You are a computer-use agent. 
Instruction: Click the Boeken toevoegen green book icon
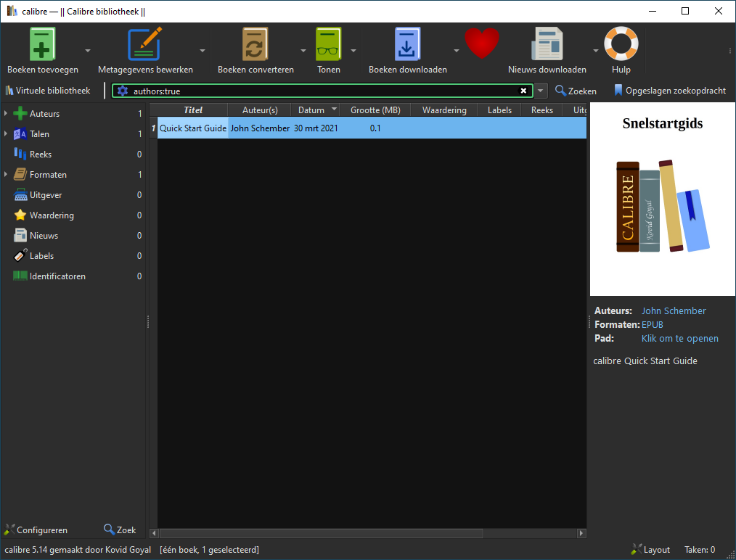pyautogui.click(x=42, y=44)
